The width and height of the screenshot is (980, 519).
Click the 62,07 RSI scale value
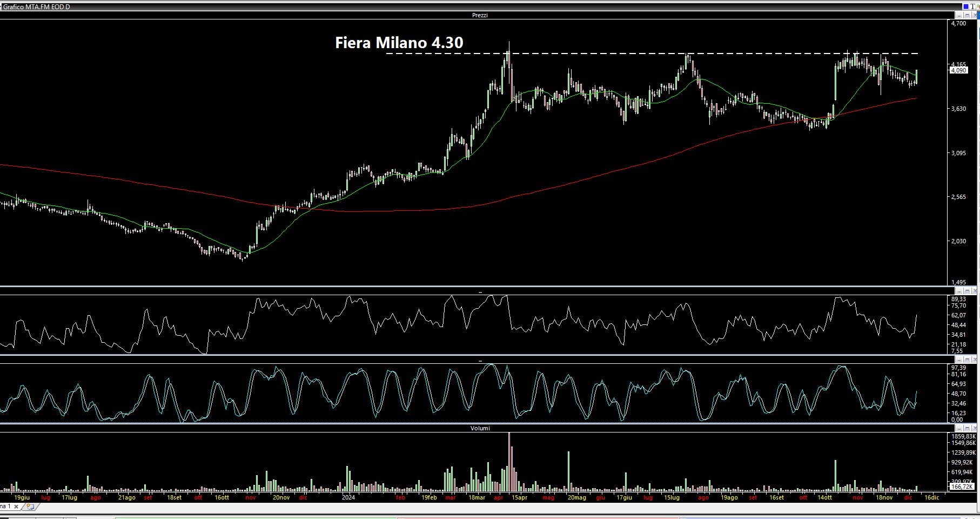click(958, 315)
